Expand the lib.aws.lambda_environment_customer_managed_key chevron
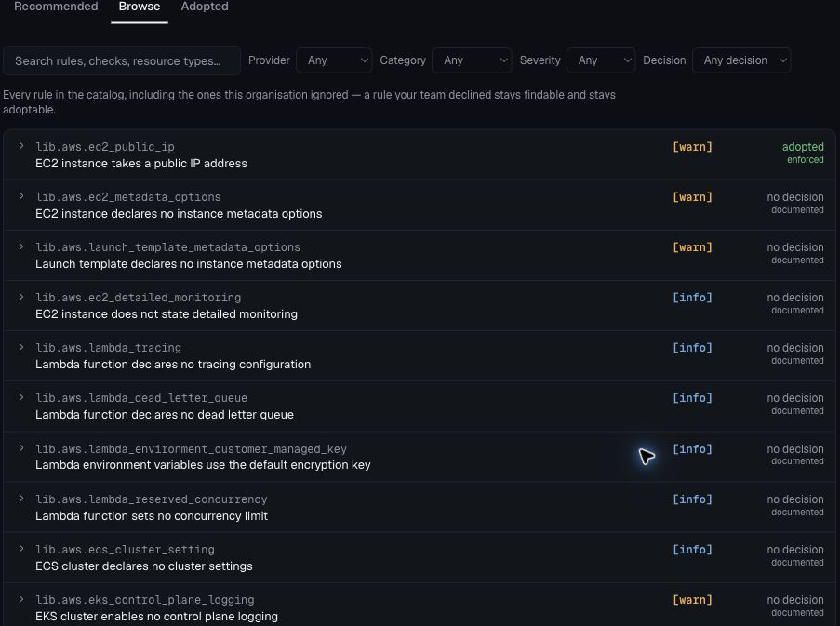Image resolution: width=840 pixels, height=626 pixels. 21,447
